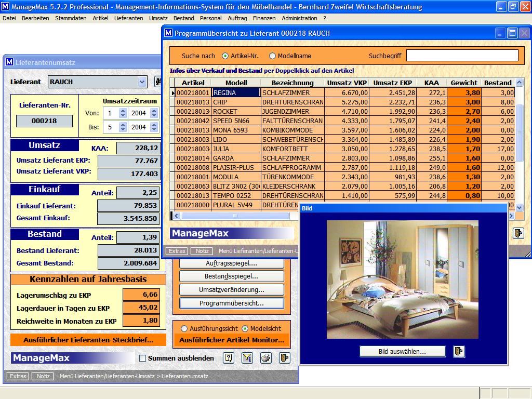The width and height of the screenshot is (532, 399).
Task: Click the printer icon in Lieferantenumsatz
Action: click(266, 358)
